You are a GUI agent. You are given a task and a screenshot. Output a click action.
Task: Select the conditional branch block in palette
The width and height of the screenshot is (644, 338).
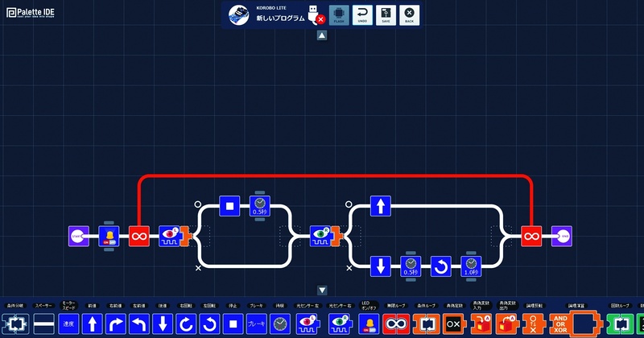pos(15,324)
